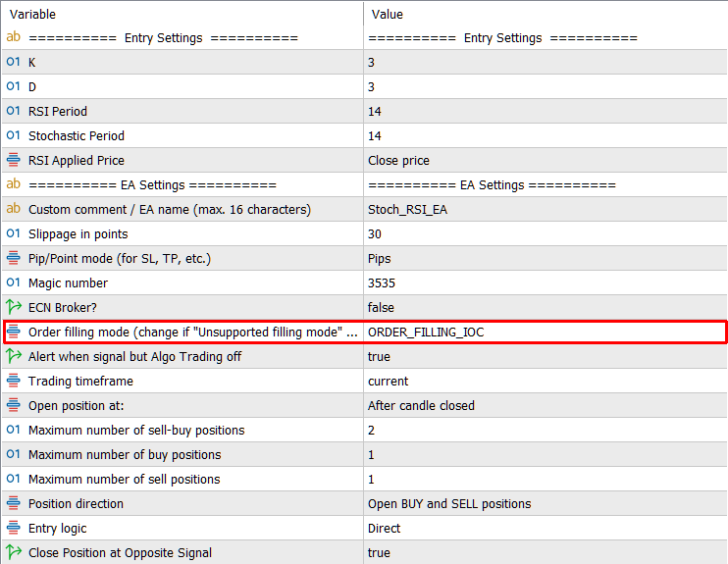Click the integer icon beside K
728x564 pixels.
point(14,62)
